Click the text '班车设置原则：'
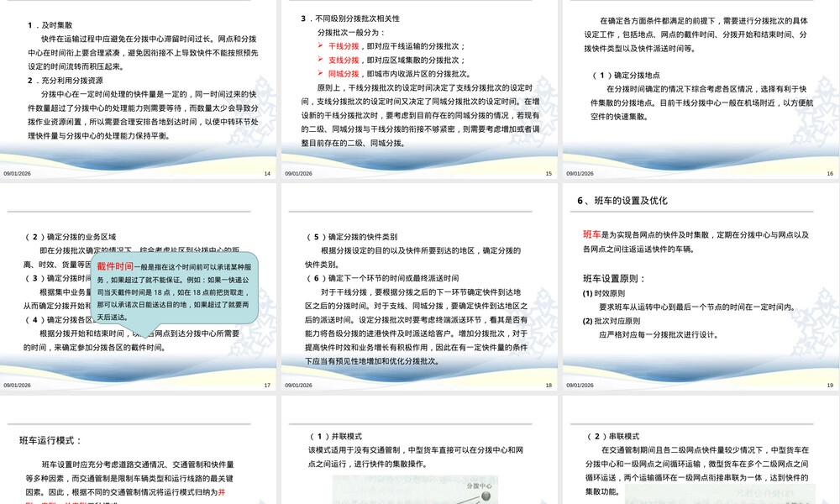The width and height of the screenshot is (840, 504). (615, 279)
